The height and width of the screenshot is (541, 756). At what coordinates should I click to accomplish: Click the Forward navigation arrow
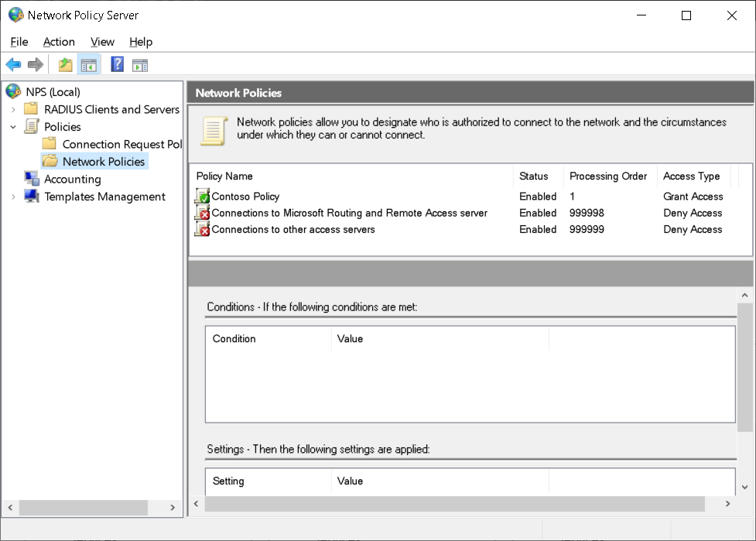[36, 64]
